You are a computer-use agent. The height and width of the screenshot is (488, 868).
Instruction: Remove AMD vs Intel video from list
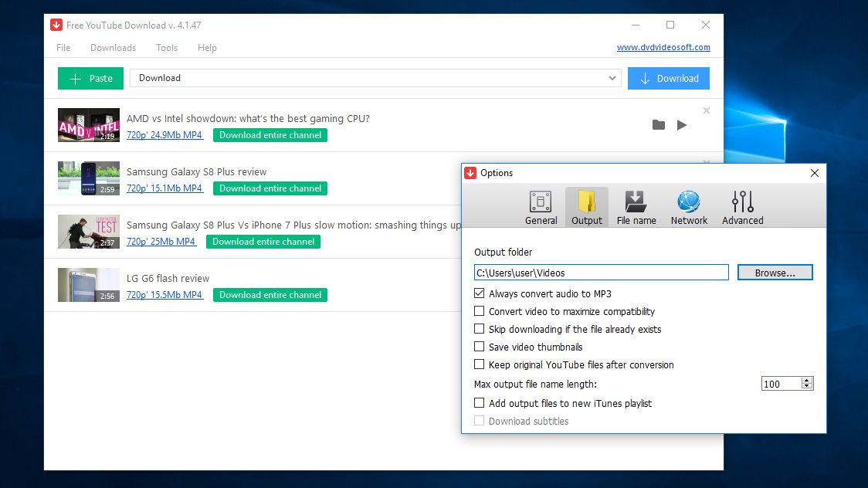coord(707,110)
